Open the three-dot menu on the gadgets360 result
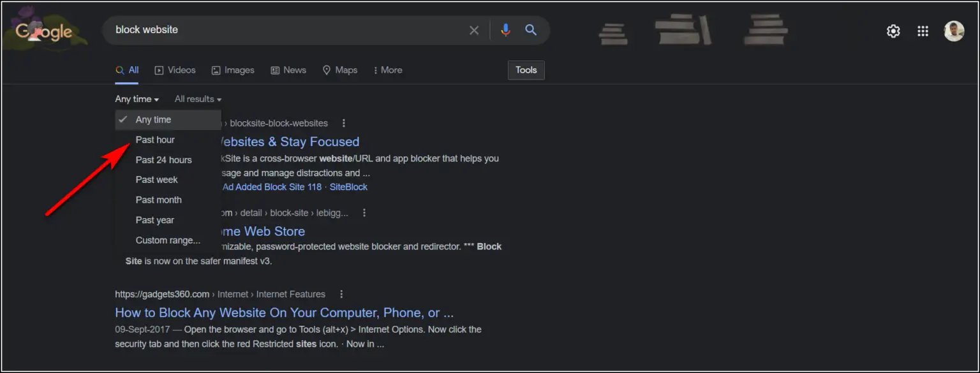Viewport: 980px width, 373px height. [341, 294]
